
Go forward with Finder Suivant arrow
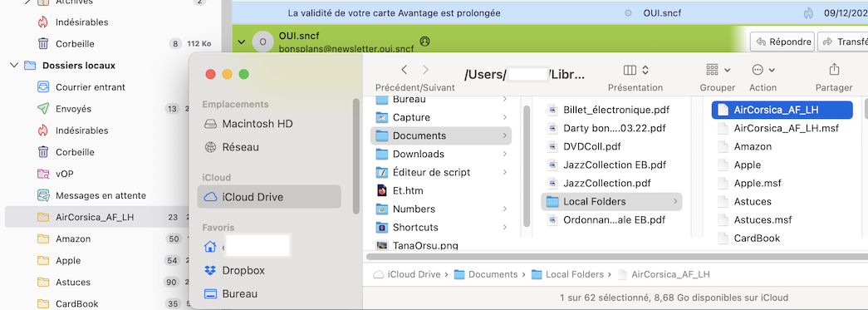[425, 70]
